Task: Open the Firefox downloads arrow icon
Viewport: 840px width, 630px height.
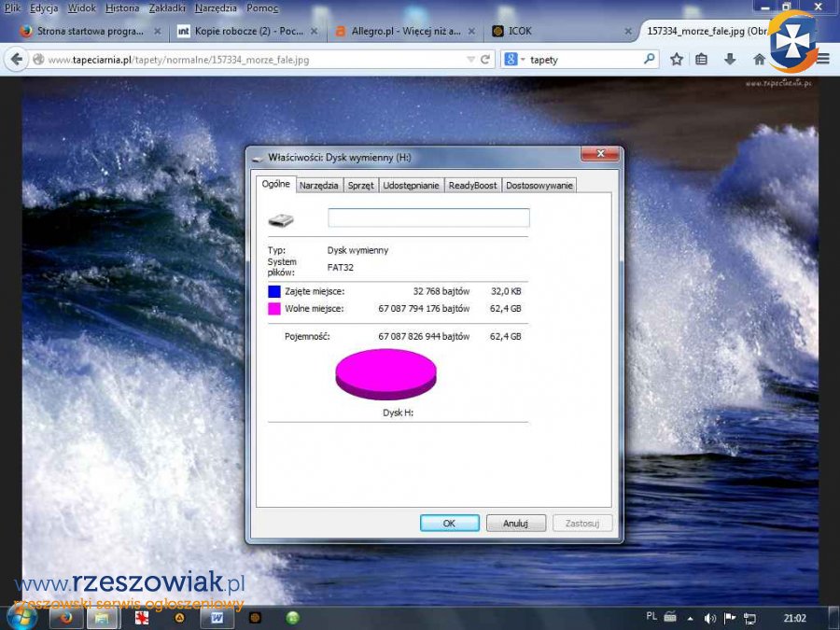Action: [730, 59]
